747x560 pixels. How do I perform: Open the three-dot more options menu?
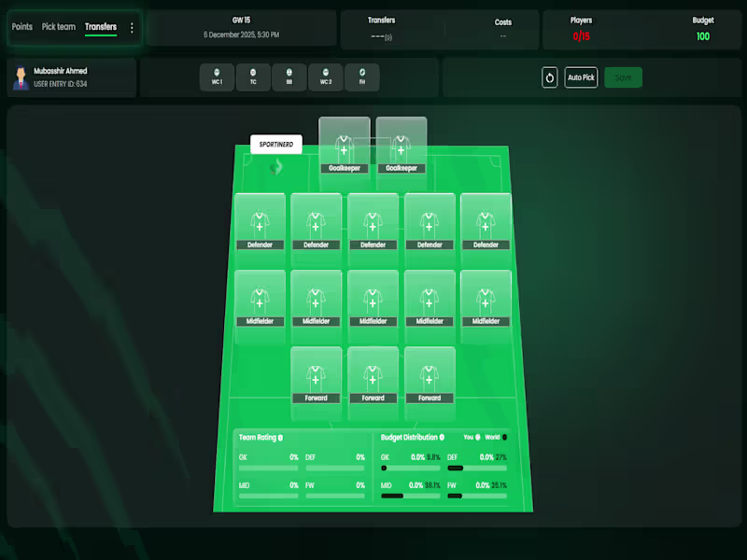tap(132, 28)
